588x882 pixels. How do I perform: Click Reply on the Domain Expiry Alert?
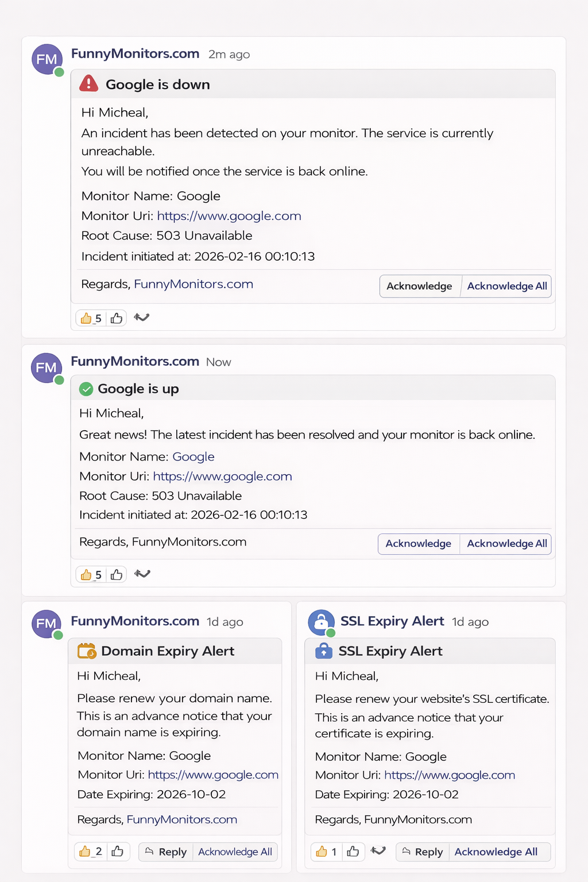click(166, 852)
